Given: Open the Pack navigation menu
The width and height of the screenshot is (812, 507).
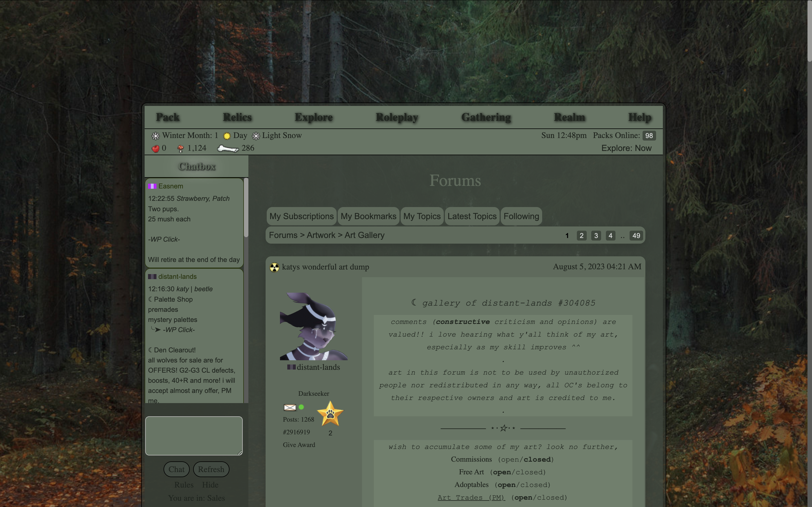Looking at the screenshot, I should click(x=168, y=117).
